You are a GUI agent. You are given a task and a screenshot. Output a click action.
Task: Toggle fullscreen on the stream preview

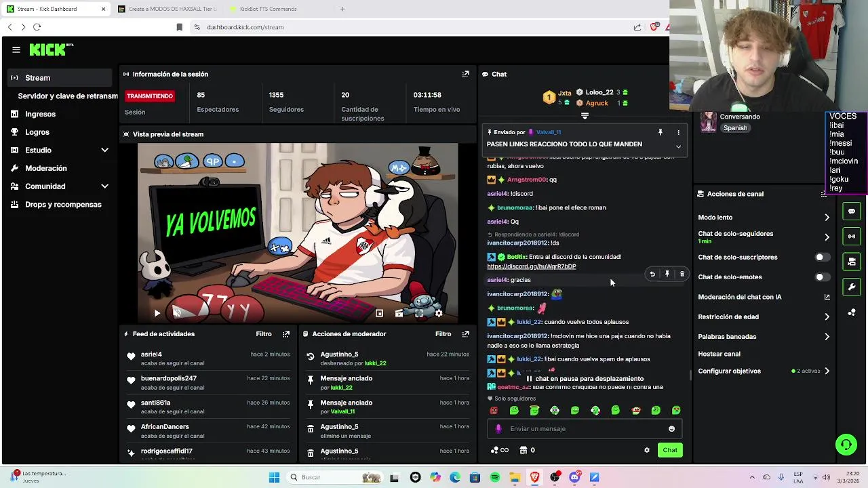(419, 313)
